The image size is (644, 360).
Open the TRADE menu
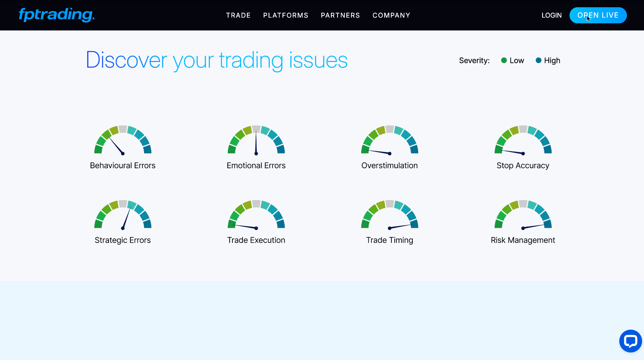coord(238,15)
